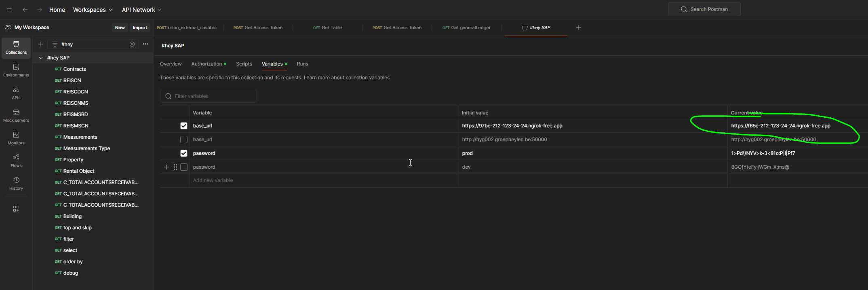The image size is (868, 290).
Task: Clear the #hey collection filter
Action: tap(132, 44)
